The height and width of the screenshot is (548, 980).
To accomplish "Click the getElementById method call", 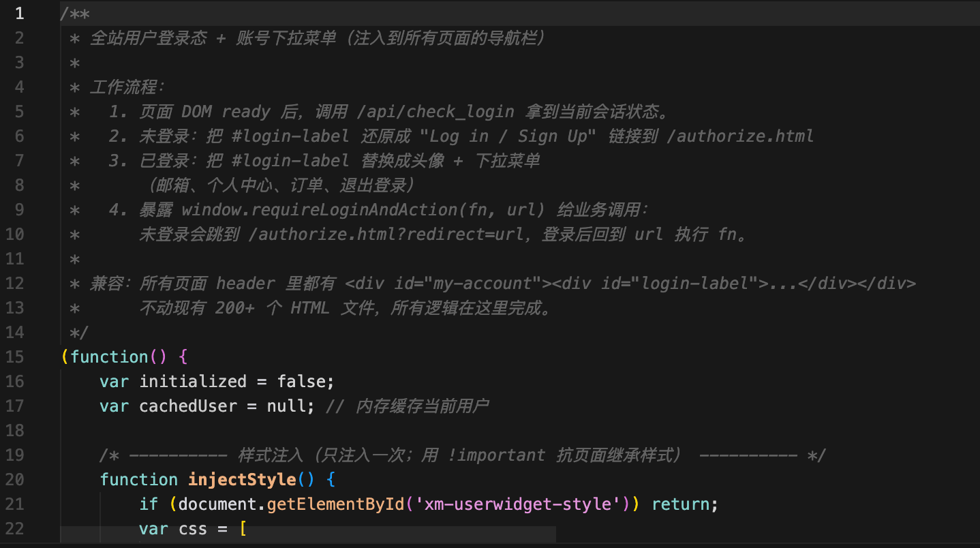I will [337, 504].
